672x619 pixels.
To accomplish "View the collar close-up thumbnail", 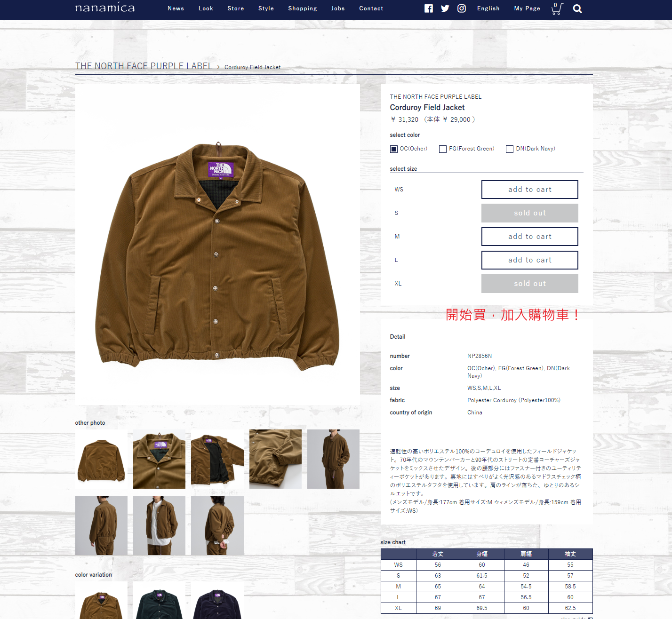I will pyautogui.click(x=159, y=459).
